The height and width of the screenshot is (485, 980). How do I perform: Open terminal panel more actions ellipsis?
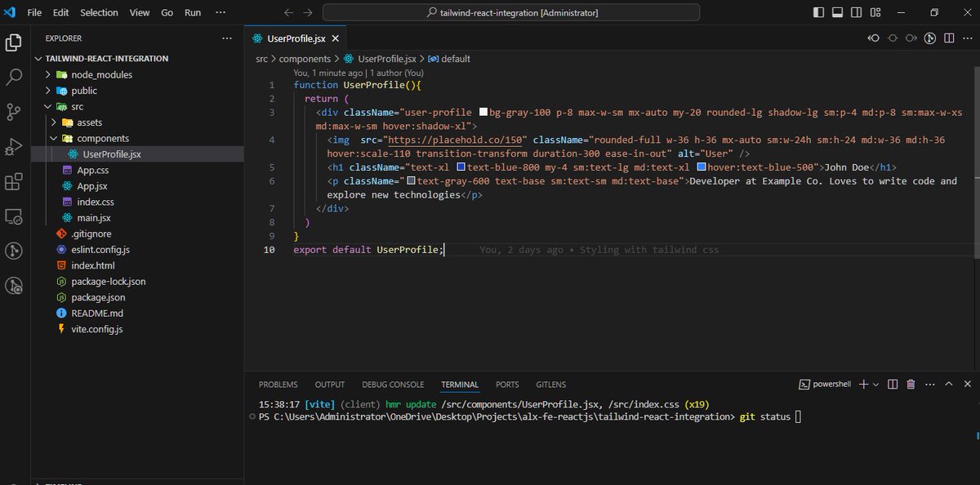929,384
